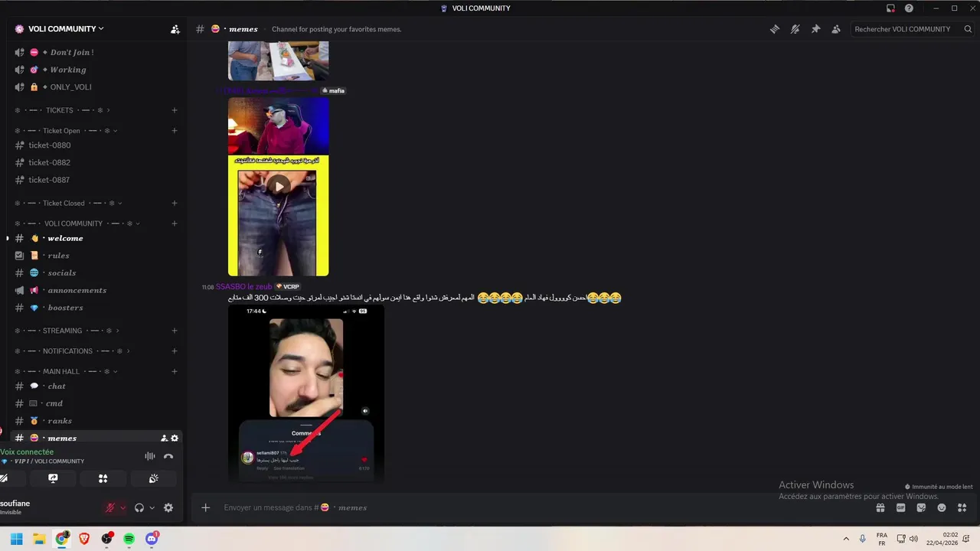This screenshot has height=551, width=980.
Task: Unmute the microphone
Action: pyautogui.click(x=110, y=507)
